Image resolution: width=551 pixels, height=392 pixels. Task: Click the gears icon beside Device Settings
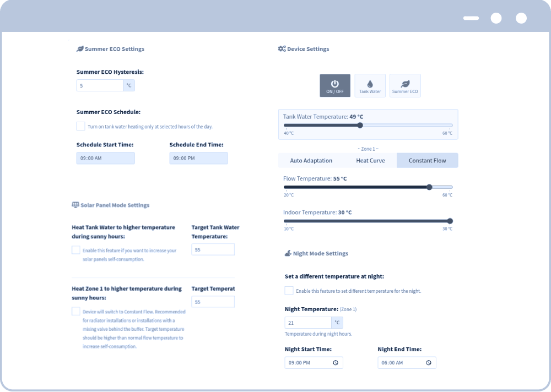tap(282, 49)
